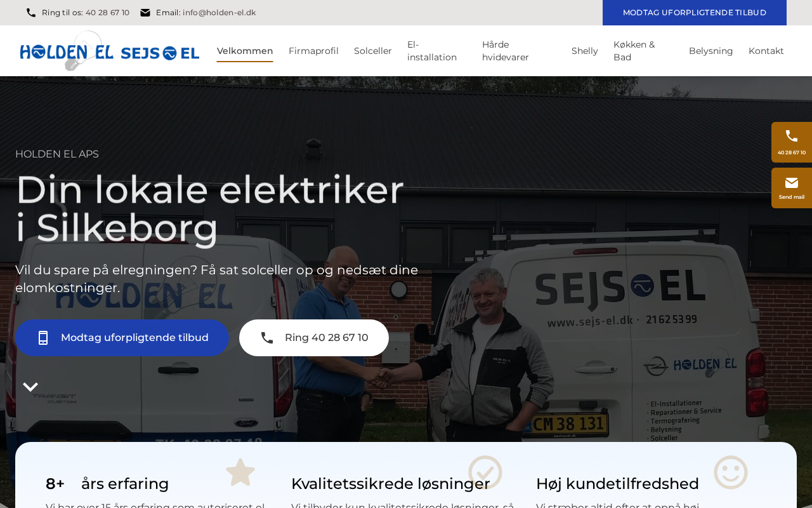
Task: Click the phone icon in white Ring button
Action: pyautogui.click(x=267, y=338)
